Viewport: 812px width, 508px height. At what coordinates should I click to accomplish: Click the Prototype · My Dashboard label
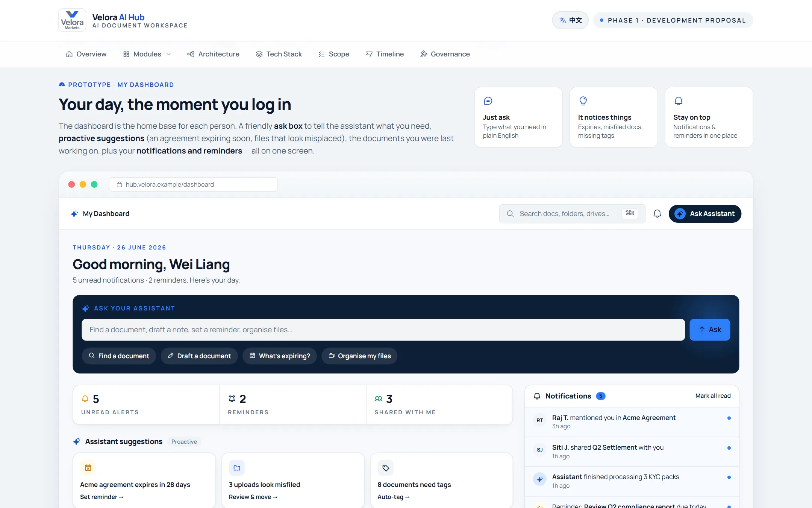point(117,85)
